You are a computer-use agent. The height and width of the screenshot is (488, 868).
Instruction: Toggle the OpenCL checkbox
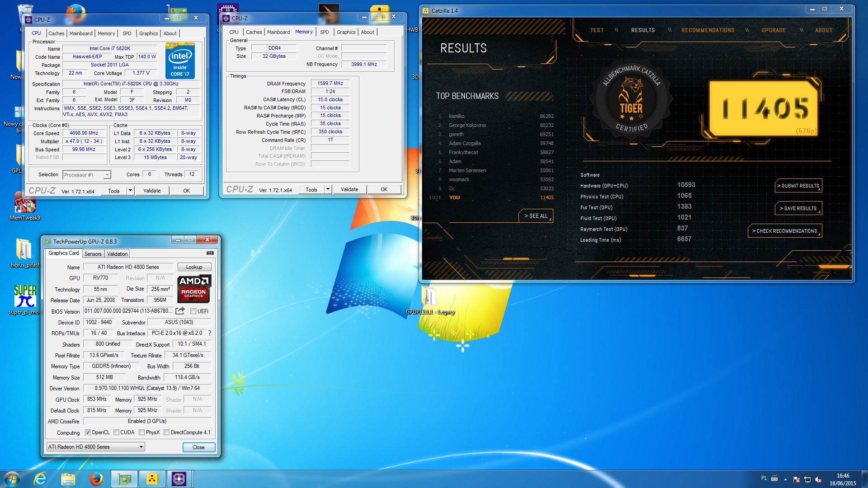pos(88,432)
